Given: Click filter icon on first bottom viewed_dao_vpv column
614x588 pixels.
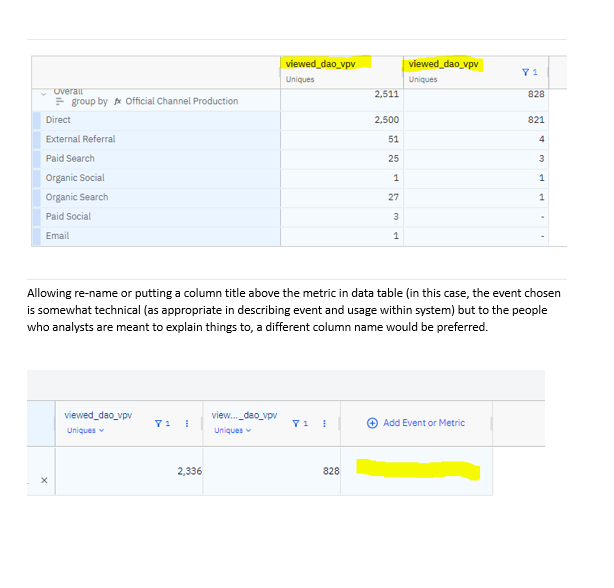Looking at the screenshot, I should pos(158,424).
